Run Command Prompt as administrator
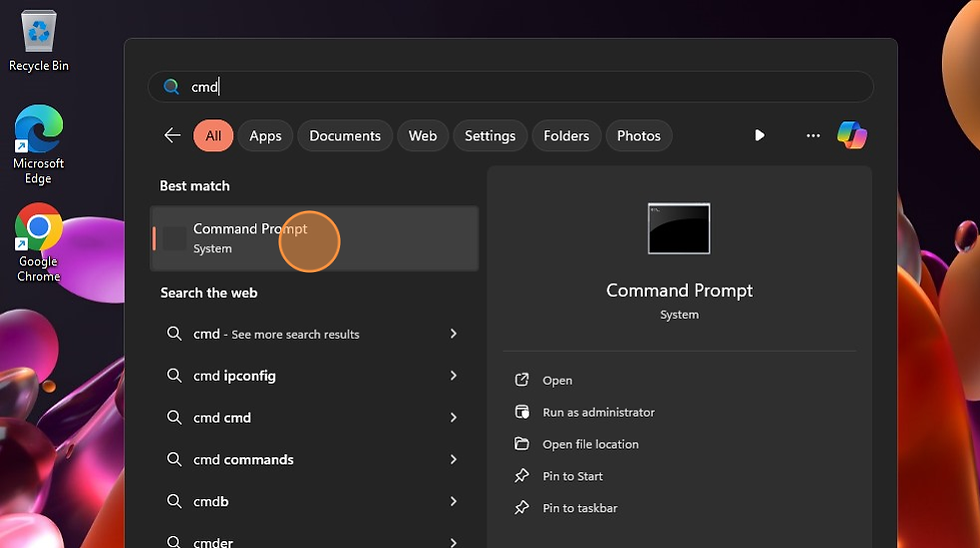 click(x=598, y=412)
